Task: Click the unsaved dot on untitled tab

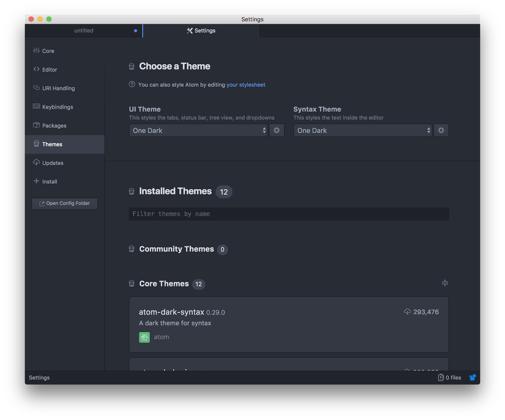Action: click(136, 31)
